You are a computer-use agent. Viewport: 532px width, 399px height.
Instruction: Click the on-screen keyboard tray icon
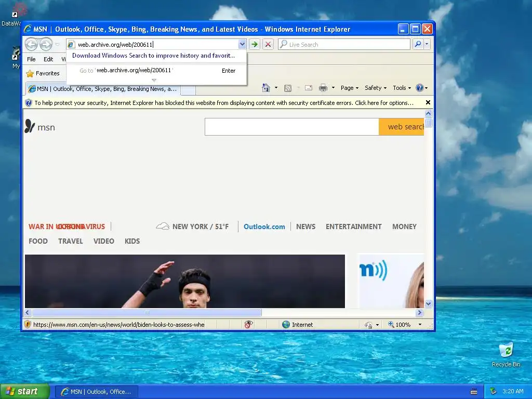474,392
